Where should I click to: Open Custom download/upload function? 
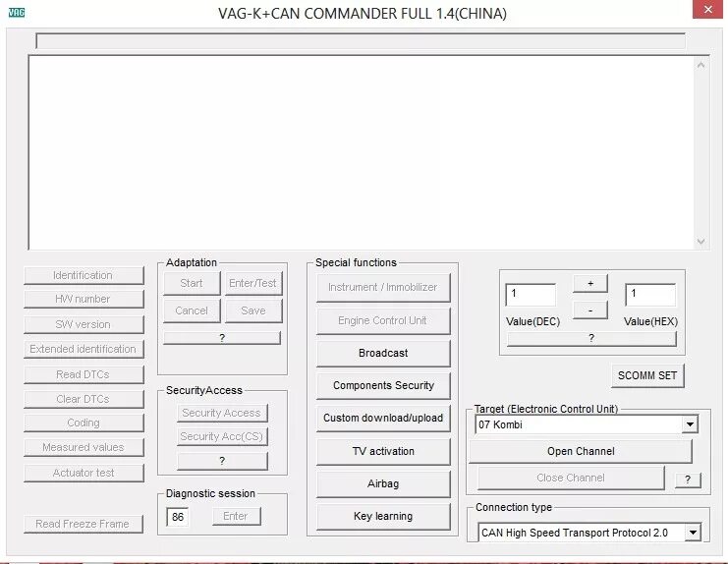click(383, 419)
